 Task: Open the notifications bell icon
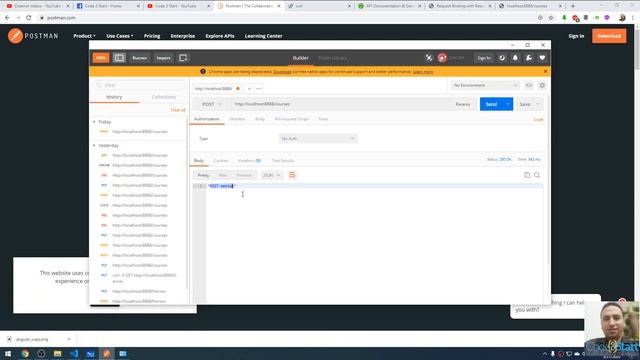point(515,58)
